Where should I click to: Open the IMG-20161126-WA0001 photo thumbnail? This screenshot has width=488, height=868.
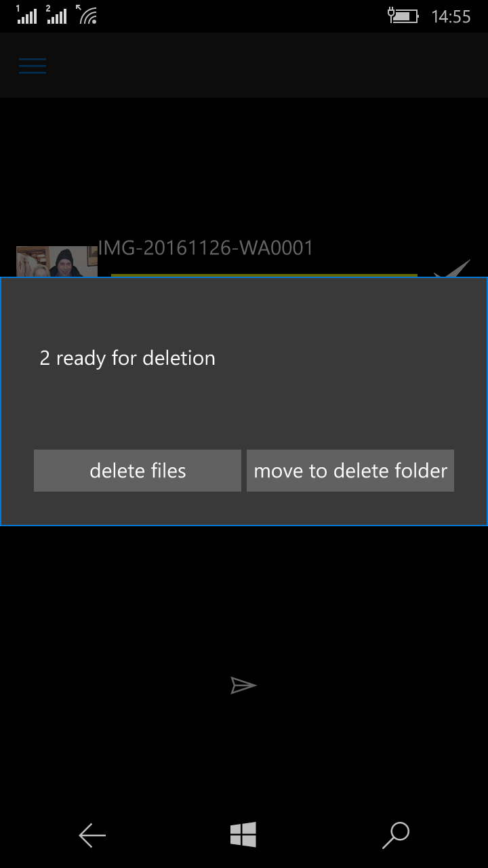point(57,262)
